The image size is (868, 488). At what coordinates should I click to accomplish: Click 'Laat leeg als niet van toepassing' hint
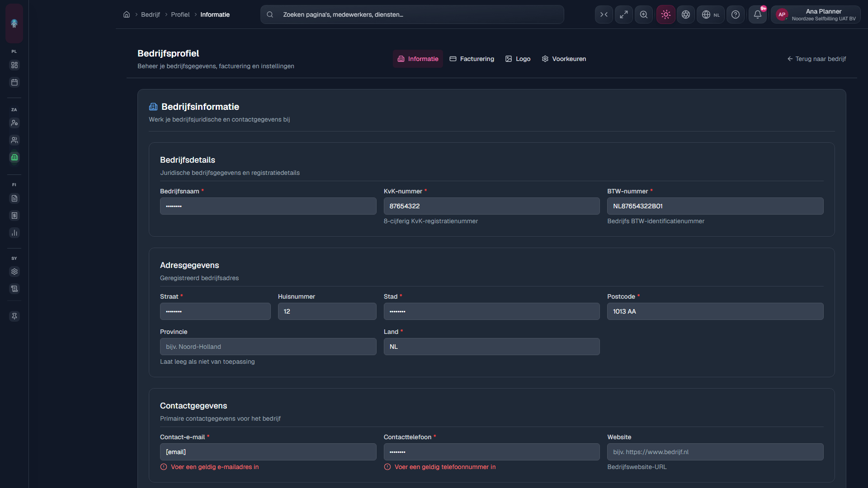coord(207,361)
